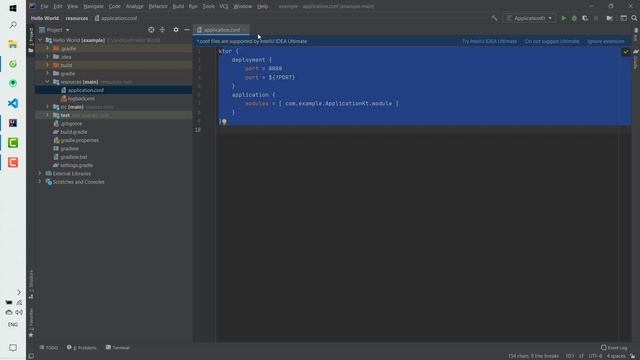This screenshot has width=640, height=360.
Task: Open the File menu
Action: click(44, 7)
